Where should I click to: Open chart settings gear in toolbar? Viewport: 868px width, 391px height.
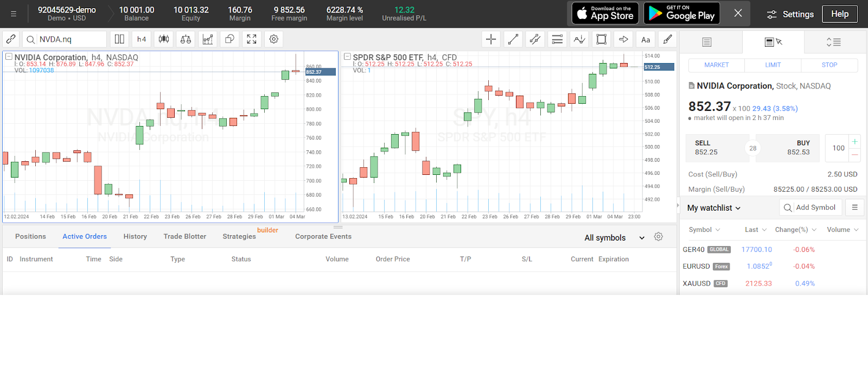pos(274,39)
